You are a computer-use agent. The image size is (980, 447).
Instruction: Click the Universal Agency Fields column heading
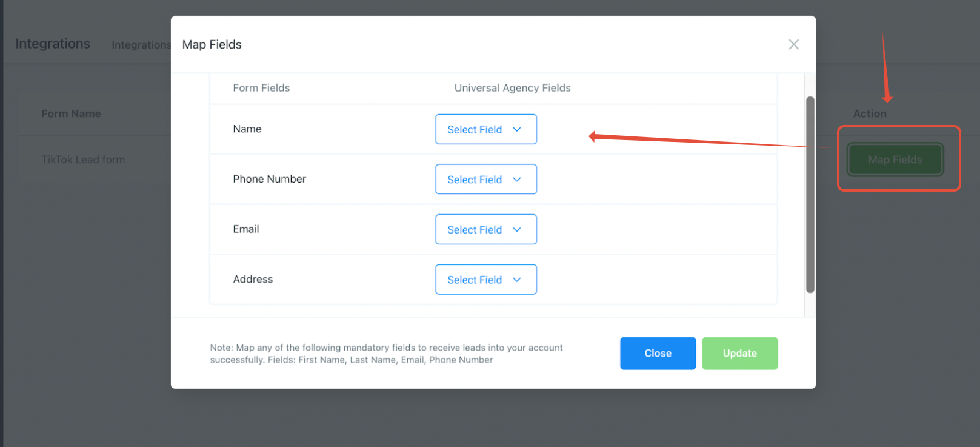click(x=512, y=88)
